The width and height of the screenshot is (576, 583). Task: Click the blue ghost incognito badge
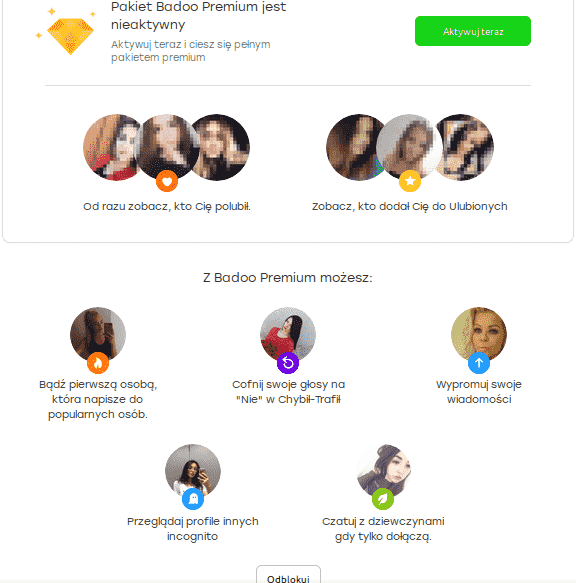pyautogui.click(x=193, y=499)
